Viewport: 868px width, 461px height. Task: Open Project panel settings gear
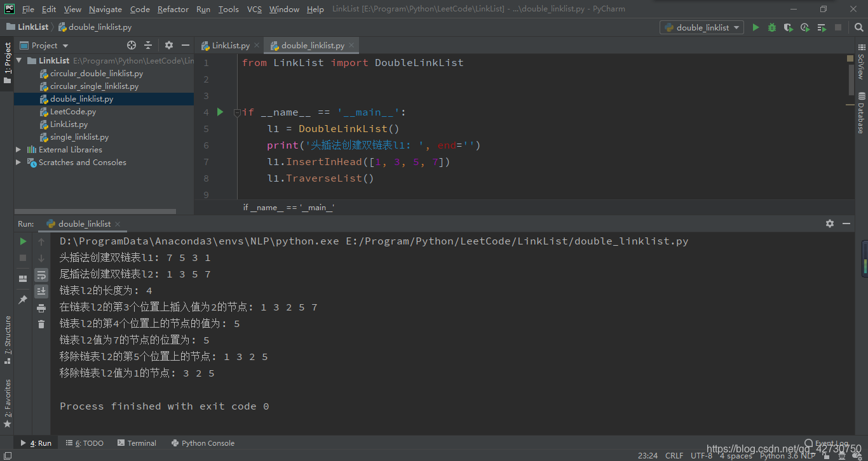(169, 45)
